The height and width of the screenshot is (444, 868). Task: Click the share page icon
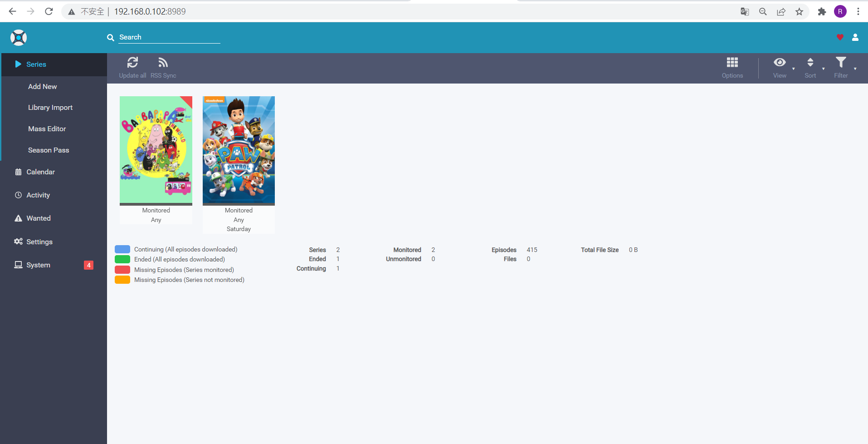point(781,12)
